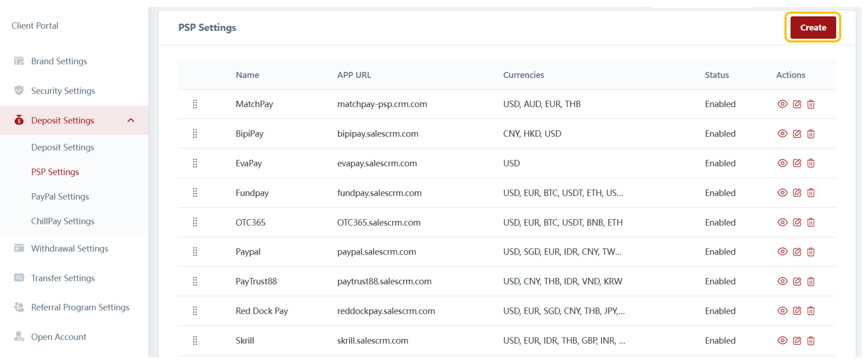Select PayPal Settings submenu item
The width and height of the screenshot is (868, 362).
click(60, 197)
